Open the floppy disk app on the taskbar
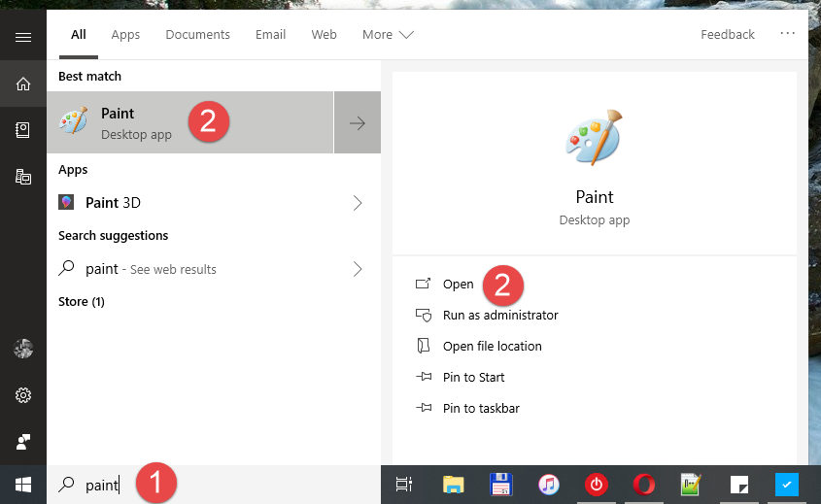821x504 pixels. point(501,485)
